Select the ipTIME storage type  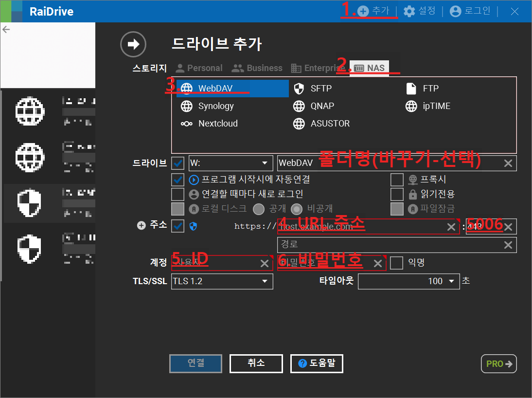[x=428, y=106]
